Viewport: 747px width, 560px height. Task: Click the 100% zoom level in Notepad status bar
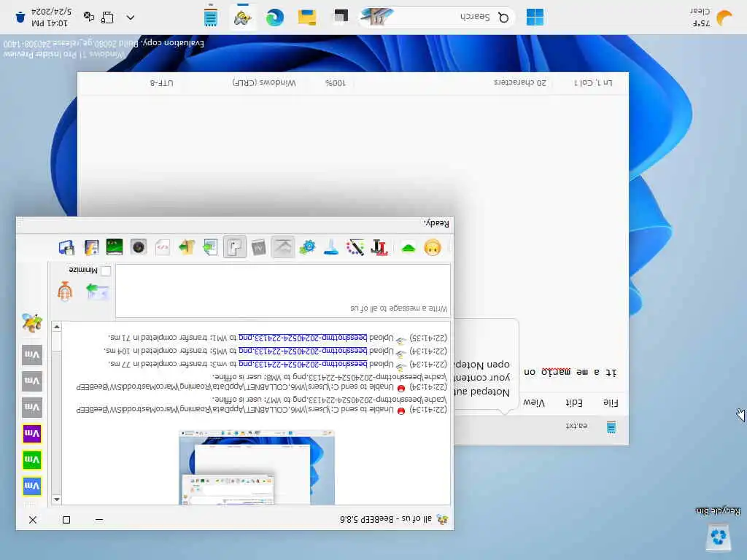pos(335,83)
